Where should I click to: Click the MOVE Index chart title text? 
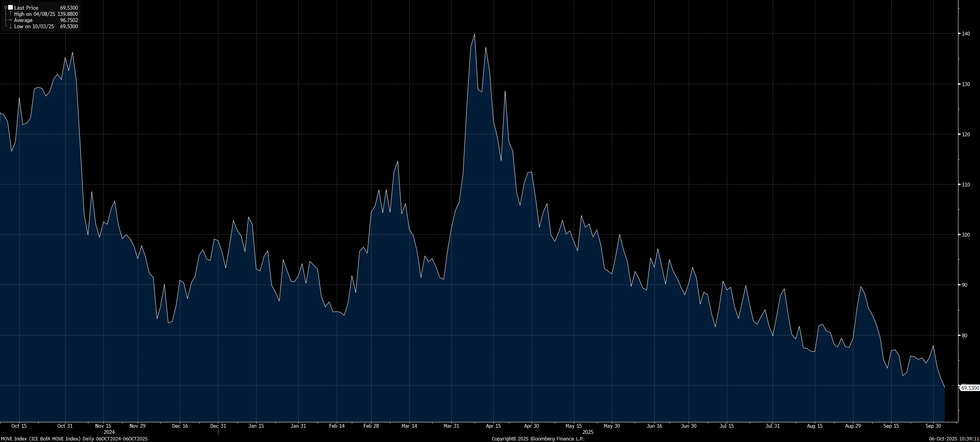(x=74, y=439)
